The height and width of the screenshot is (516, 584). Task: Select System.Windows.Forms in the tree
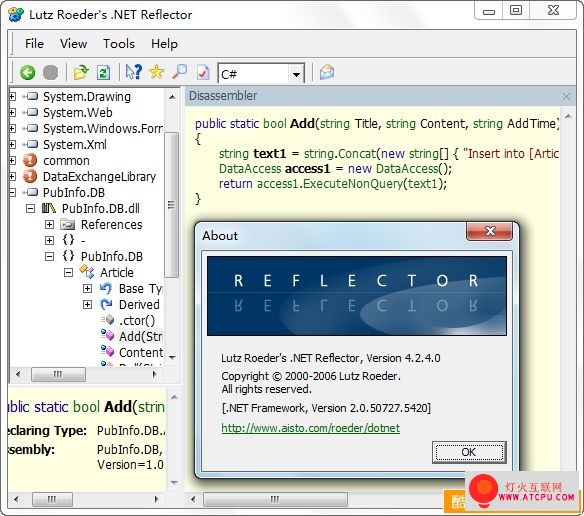[103, 129]
